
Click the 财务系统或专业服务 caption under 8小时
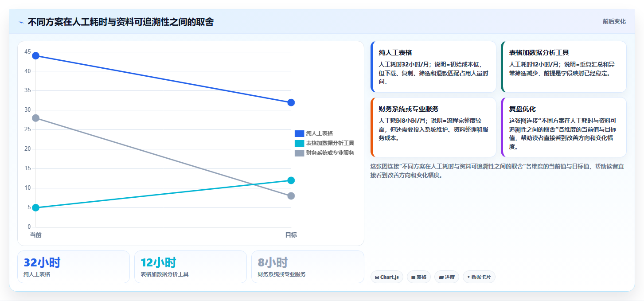[x=282, y=274]
